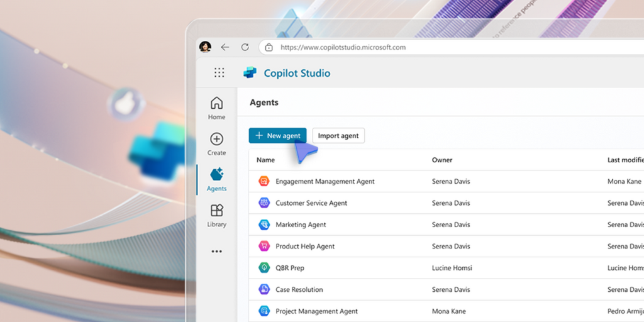The height and width of the screenshot is (322, 644).
Task: Expand the sidebar more options ellipsis
Action: pyautogui.click(x=216, y=252)
